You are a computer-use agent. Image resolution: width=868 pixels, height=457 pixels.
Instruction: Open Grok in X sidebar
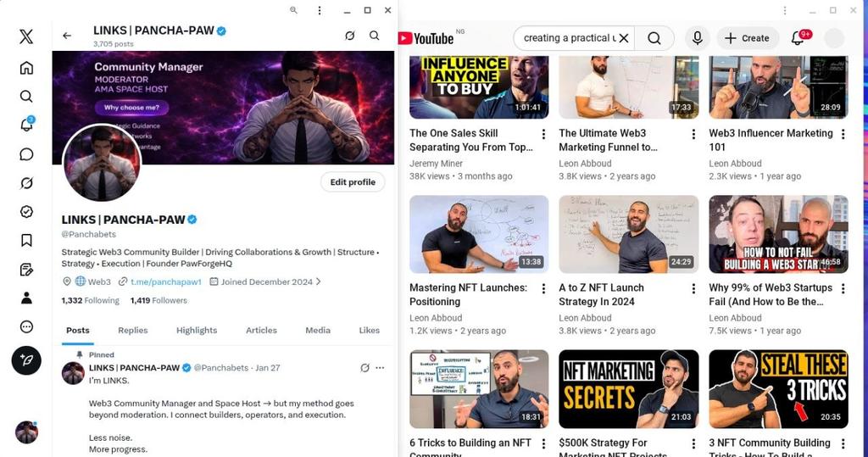(26, 183)
